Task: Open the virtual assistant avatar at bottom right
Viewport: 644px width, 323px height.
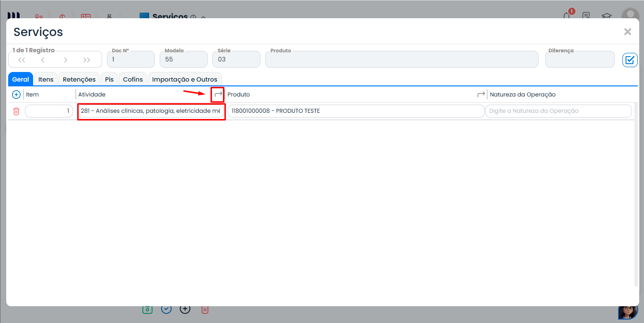Action: pyautogui.click(x=628, y=311)
